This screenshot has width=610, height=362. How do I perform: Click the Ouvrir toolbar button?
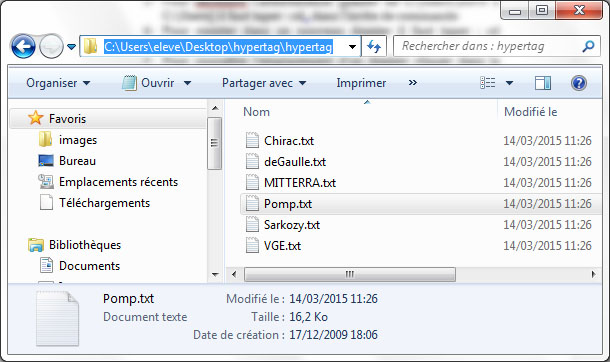pos(148,83)
